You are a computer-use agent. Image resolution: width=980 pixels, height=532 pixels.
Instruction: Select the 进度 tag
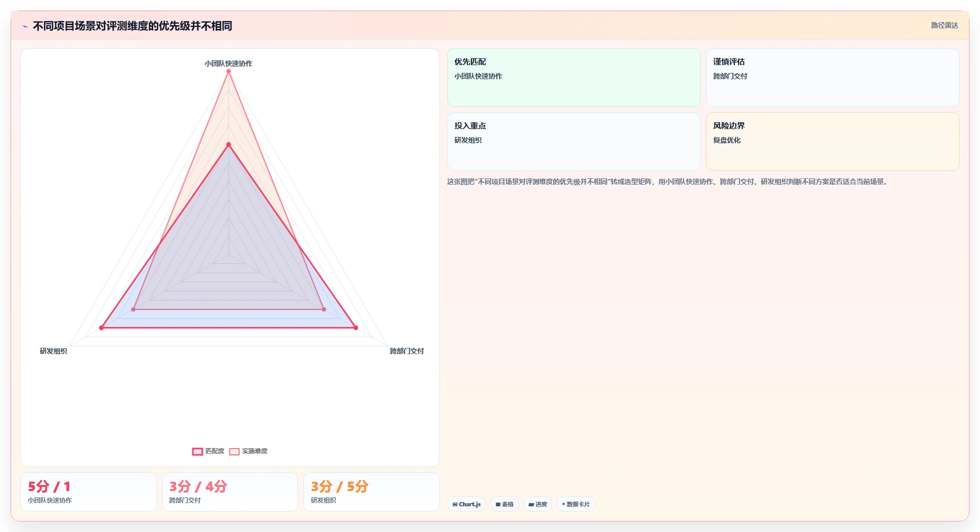pyautogui.click(x=538, y=504)
